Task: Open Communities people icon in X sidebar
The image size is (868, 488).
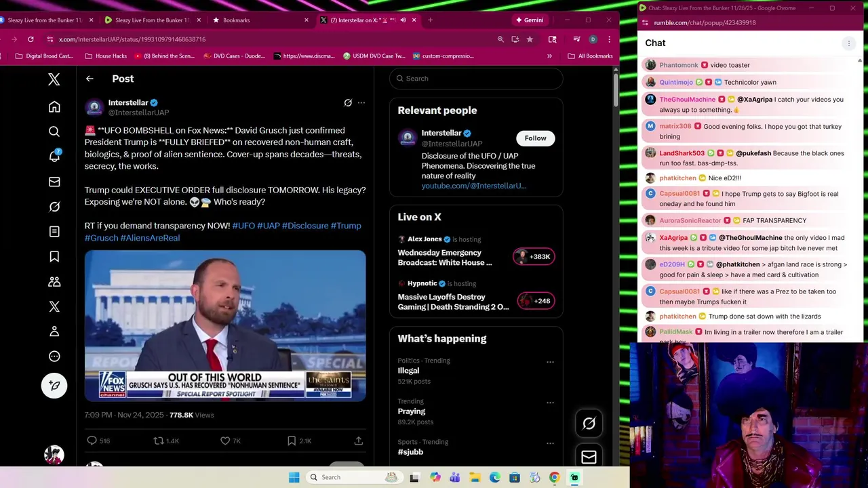Action: coord(54,281)
